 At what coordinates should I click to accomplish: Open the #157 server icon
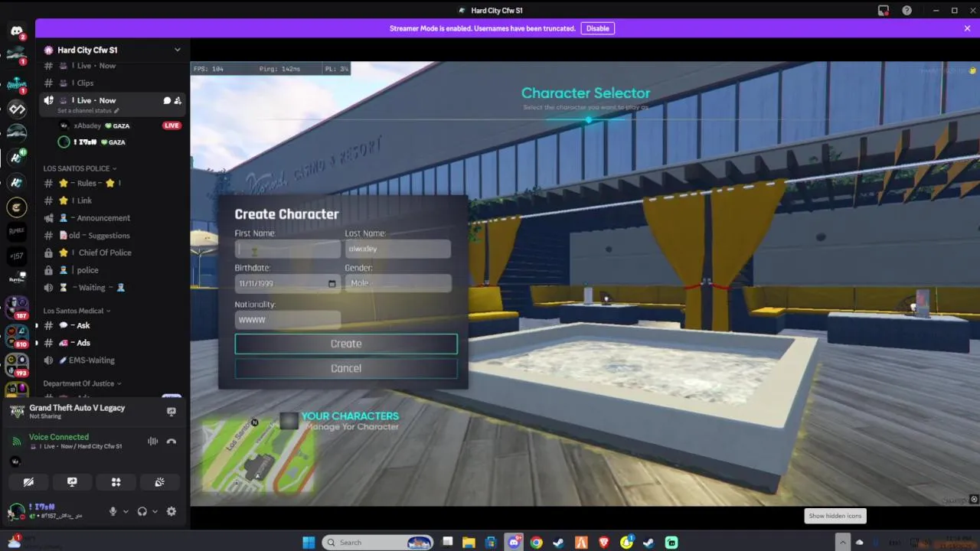coord(17,256)
